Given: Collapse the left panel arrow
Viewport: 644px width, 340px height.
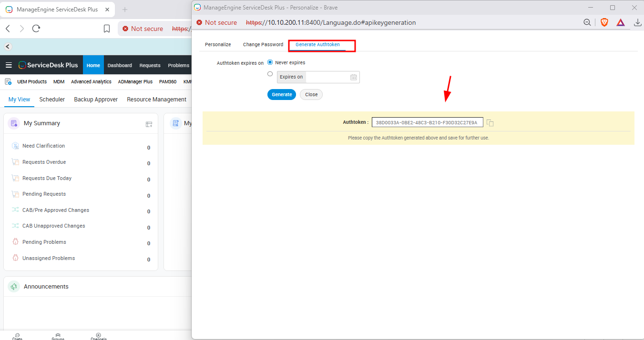Looking at the screenshot, I should (8, 47).
